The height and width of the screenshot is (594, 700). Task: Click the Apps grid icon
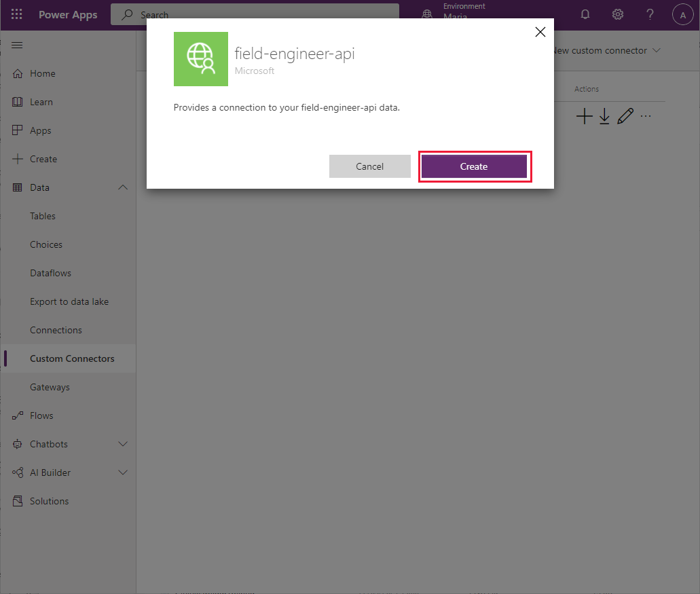pos(18,130)
